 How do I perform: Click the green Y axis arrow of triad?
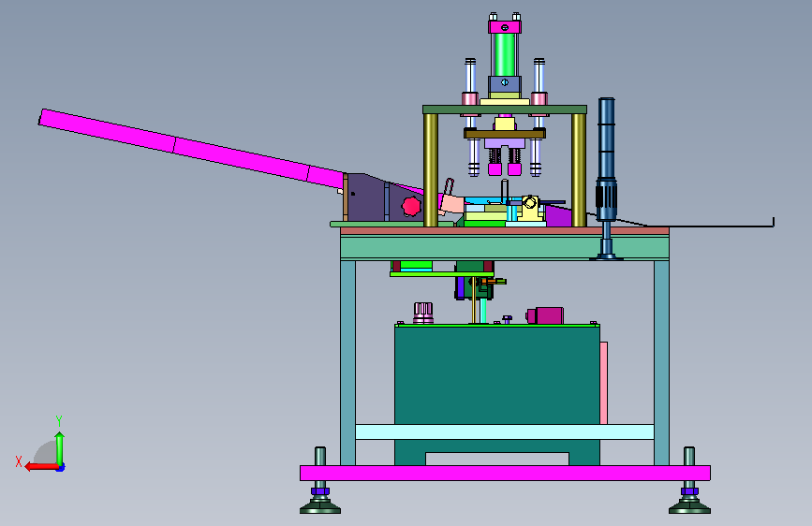click(x=60, y=448)
